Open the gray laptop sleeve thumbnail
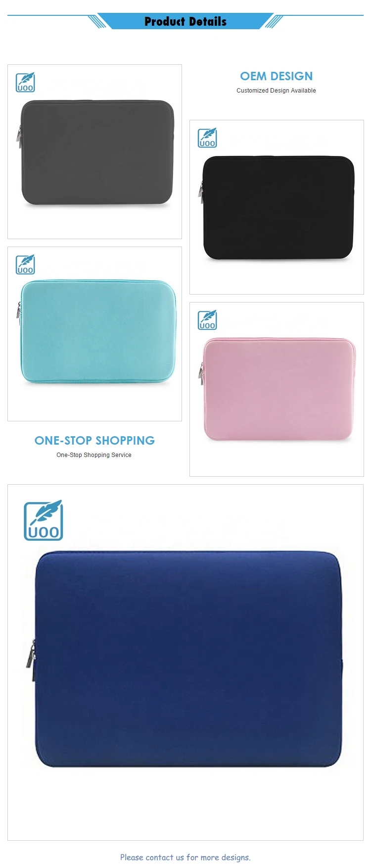The height and width of the screenshot is (868, 371). tap(94, 152)
